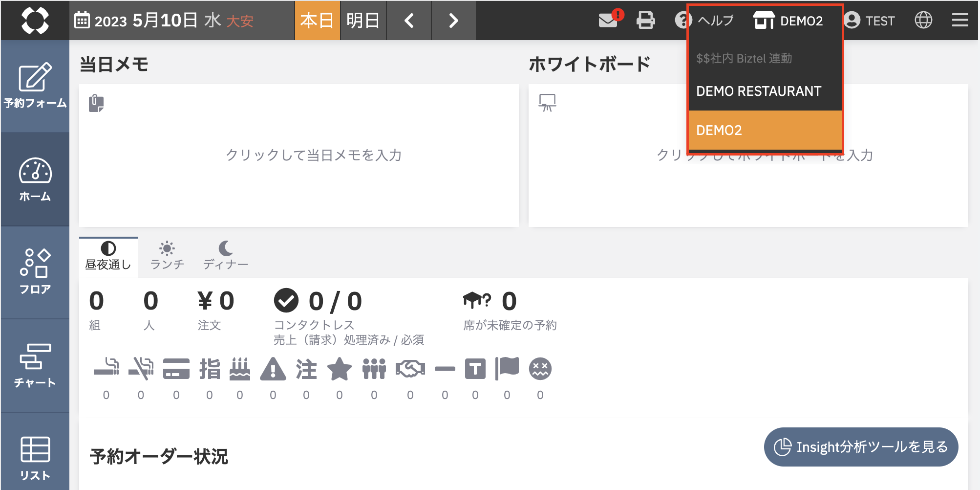
Task: Switch to the ディナー (Dinner) tab
Action: point(225,256)
